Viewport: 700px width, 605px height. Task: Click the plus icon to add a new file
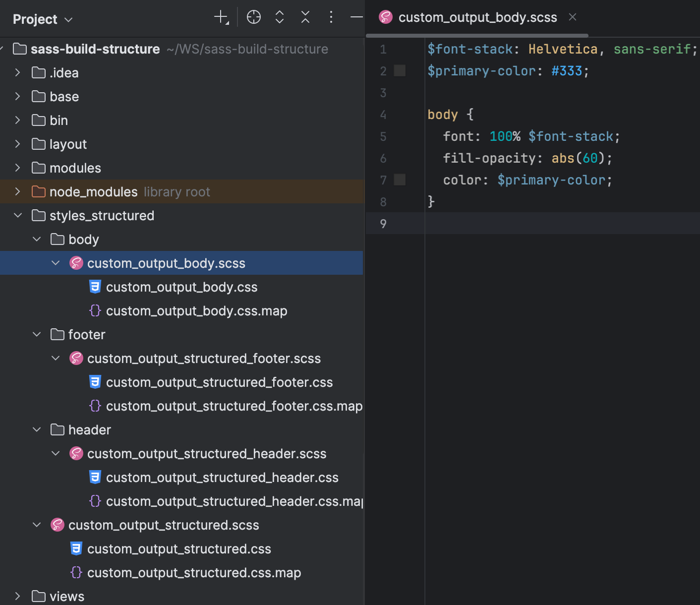[x=220, y=16]
